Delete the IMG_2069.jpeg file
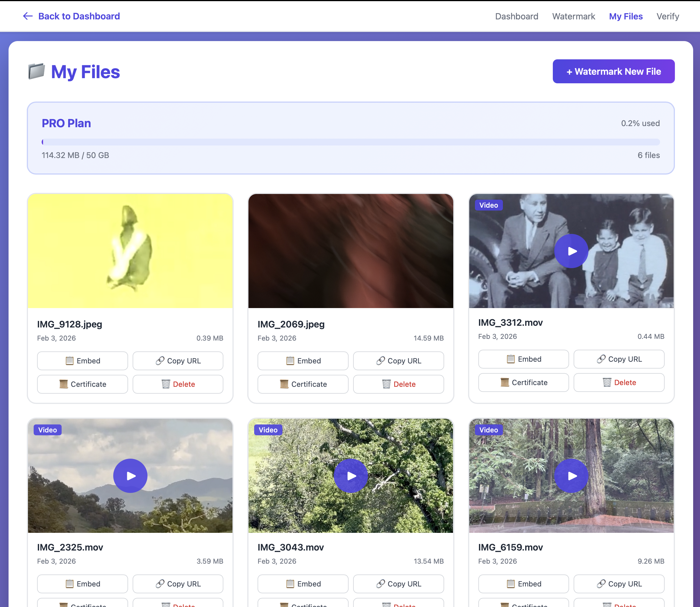The image size is (700, 607). 398,384
